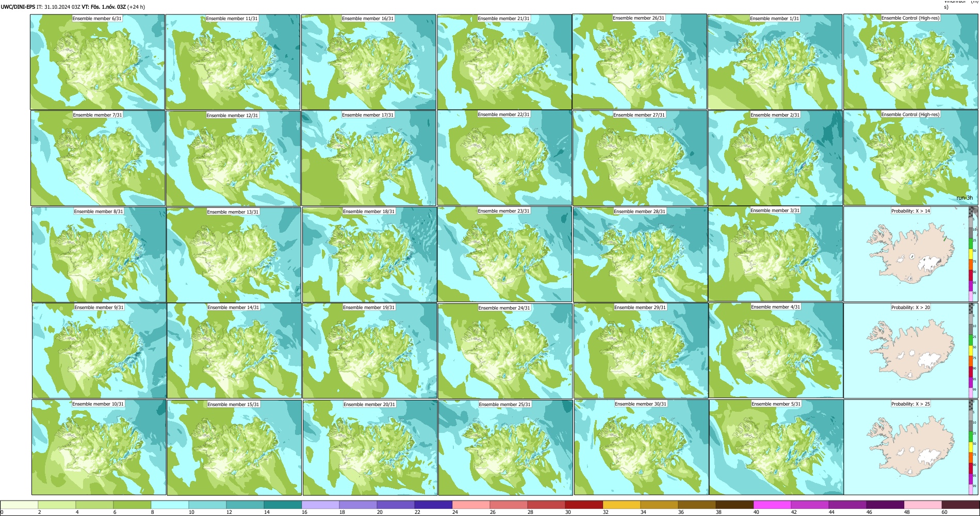Viewport: 980px width, 516px height.
Task: Click the 'Ensemble member 4/31' label
Action: tap(776, 307)
